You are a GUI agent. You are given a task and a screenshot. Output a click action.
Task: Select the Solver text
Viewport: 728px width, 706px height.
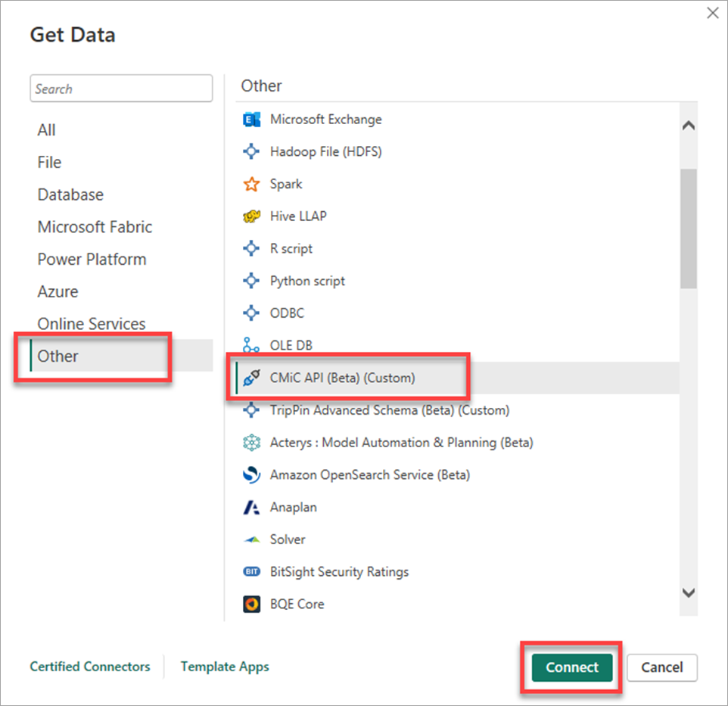(x=288, y=540)
